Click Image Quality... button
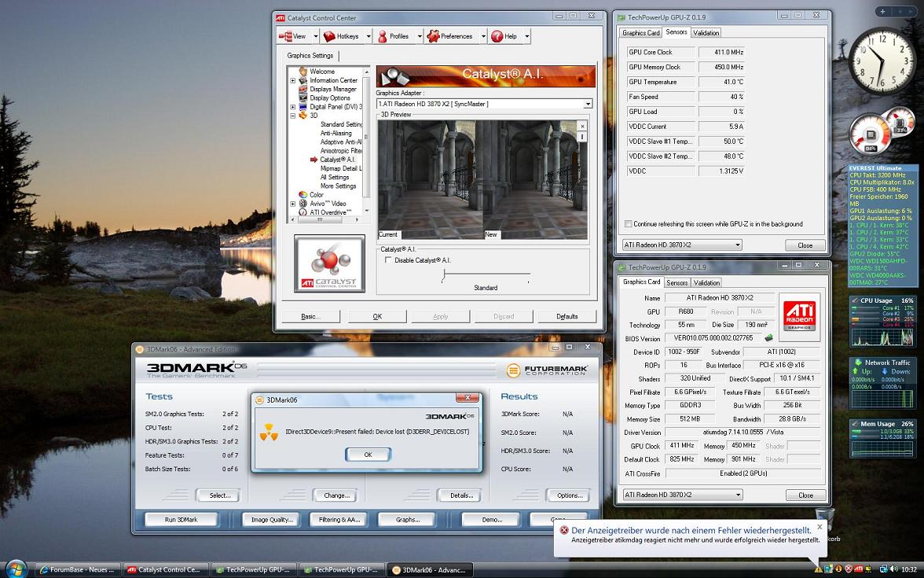This screenshot has width=924, height=578. pyautogui.click(x=272, y=520)
